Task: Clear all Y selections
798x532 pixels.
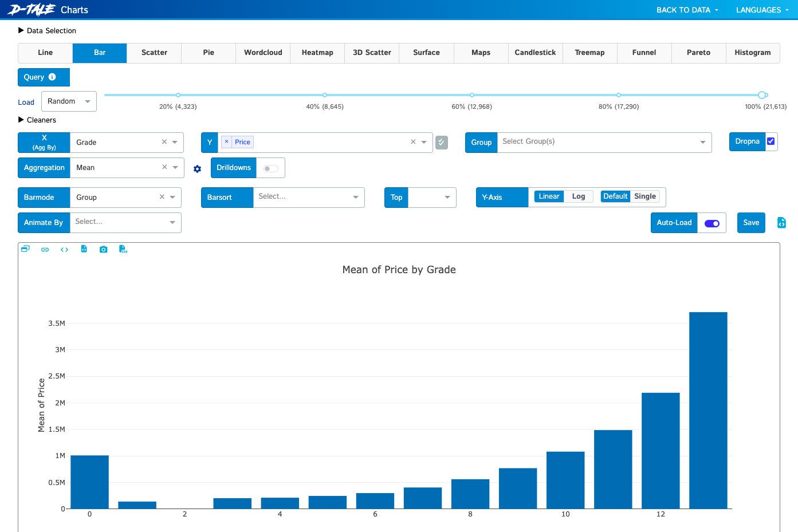Action: click(413, 142)
